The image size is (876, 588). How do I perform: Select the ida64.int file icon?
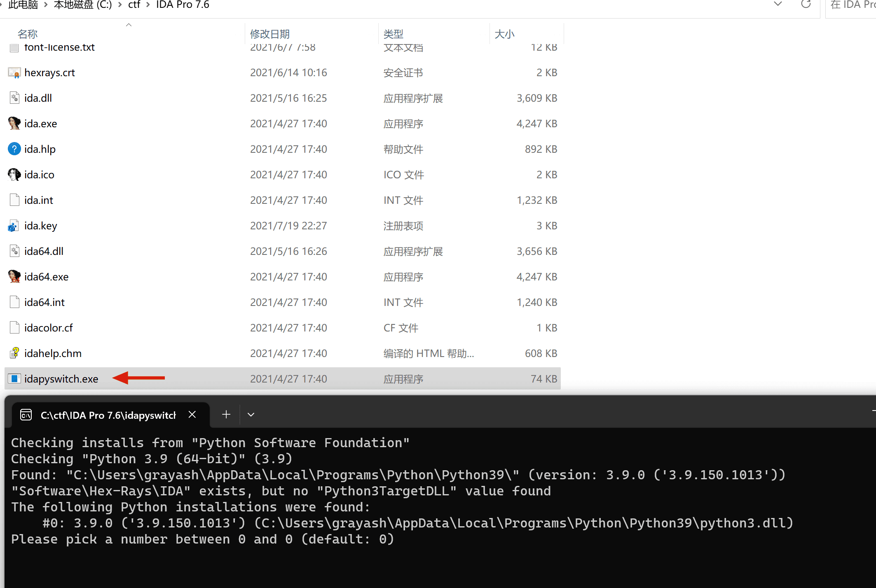point(14,302)
